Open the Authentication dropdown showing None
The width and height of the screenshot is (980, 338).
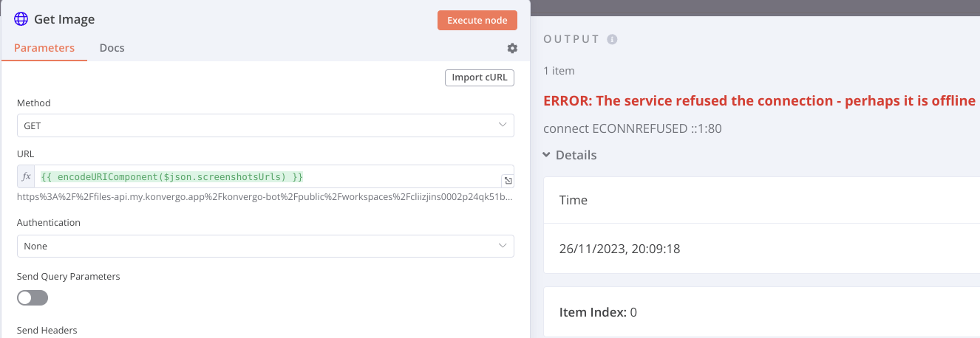click(x=265, y=246)
